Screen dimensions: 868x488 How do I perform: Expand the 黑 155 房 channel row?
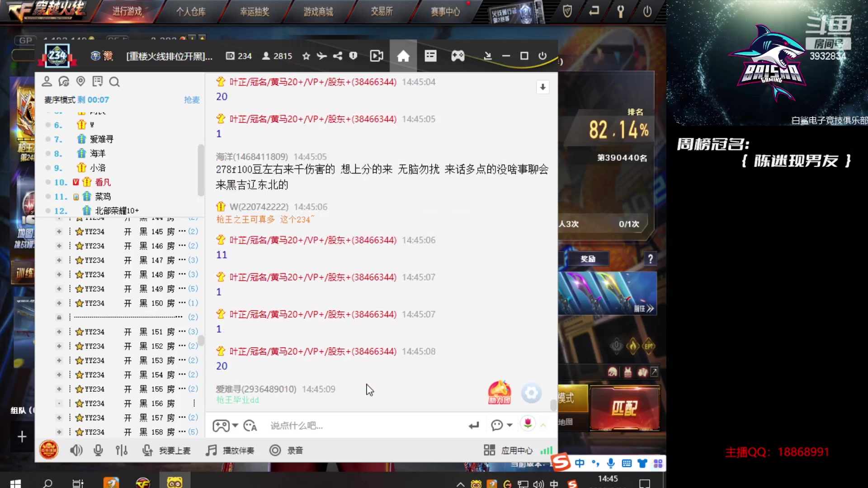click(x=59, y=389)
